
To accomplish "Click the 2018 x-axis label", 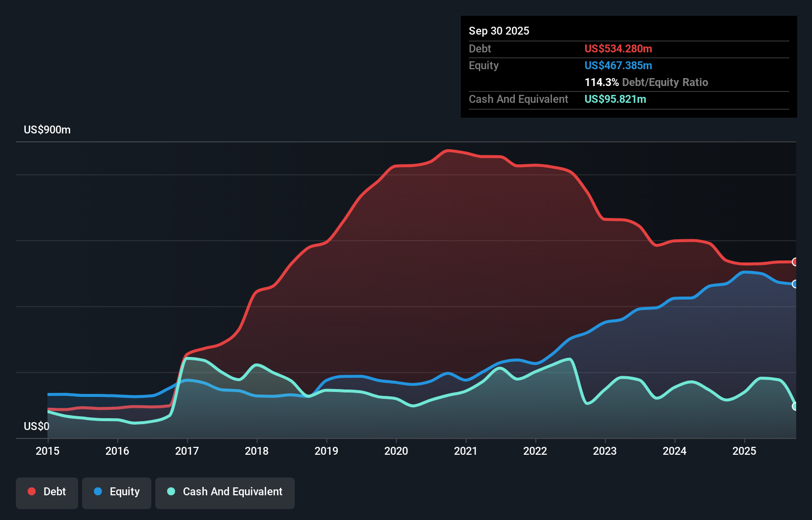I will pos(257,451).
